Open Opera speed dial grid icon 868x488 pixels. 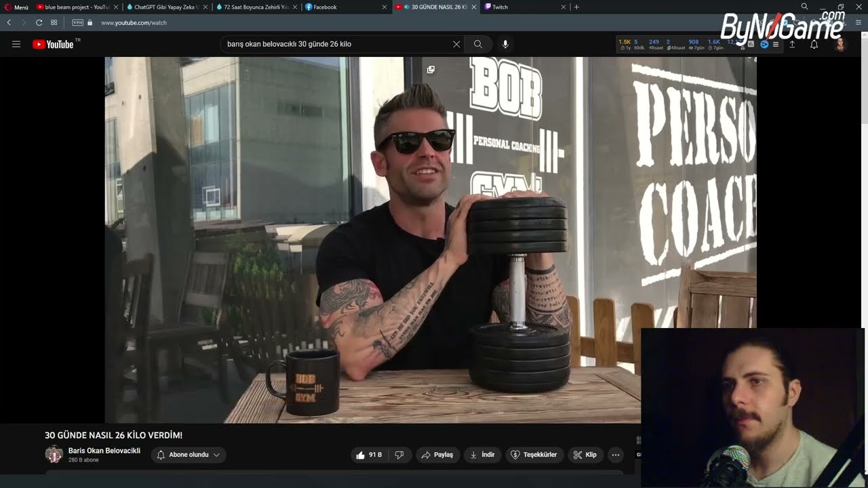[x=54, y=22]
